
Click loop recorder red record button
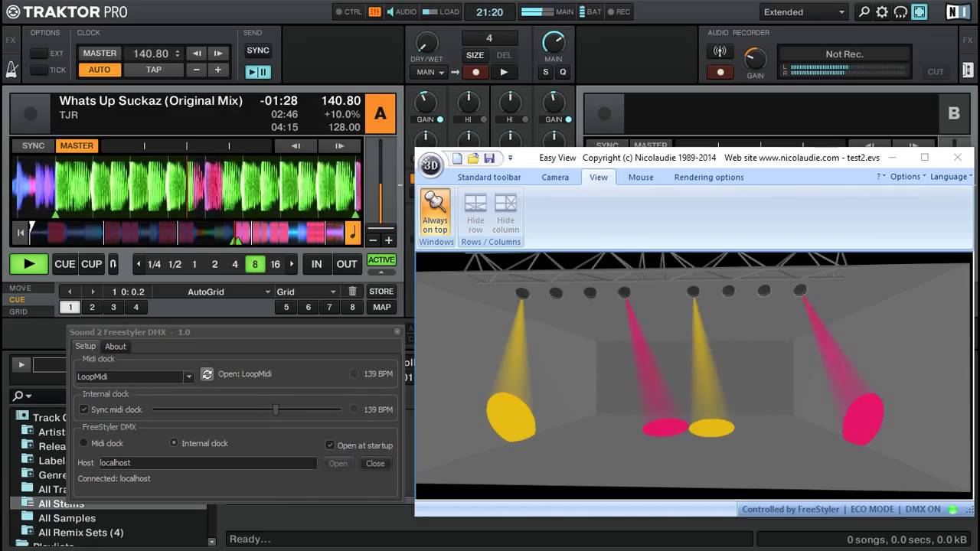coord(475,72)
